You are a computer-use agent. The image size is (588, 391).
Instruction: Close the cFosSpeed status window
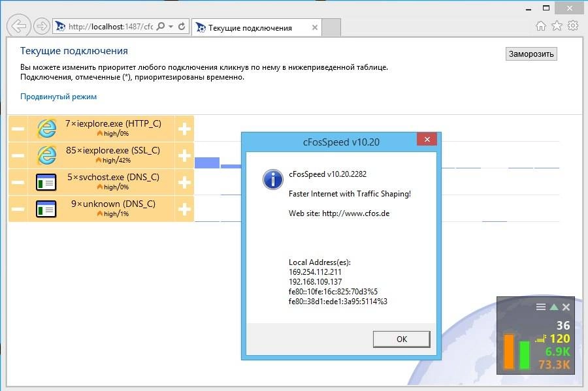(x=566, y=307)
